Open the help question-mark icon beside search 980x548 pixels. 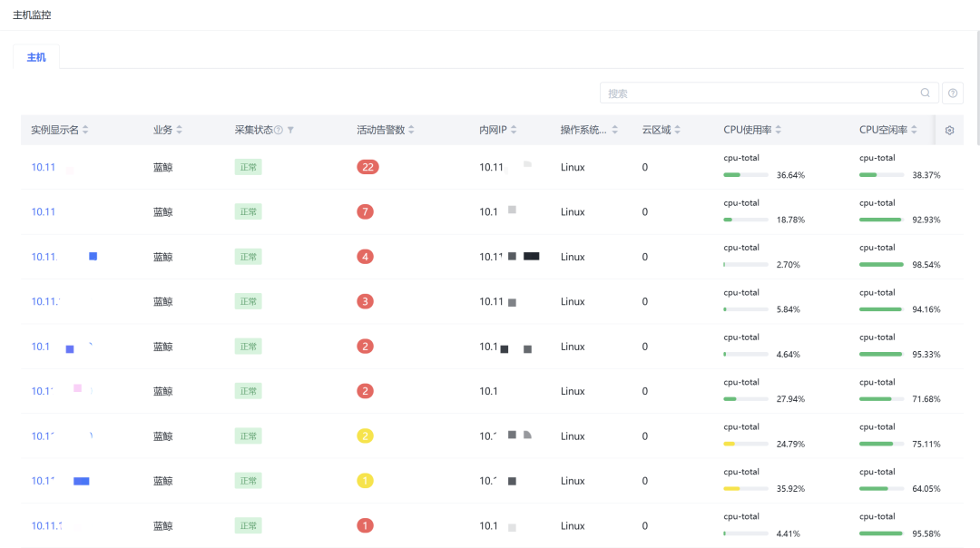(x=953, y=93)
